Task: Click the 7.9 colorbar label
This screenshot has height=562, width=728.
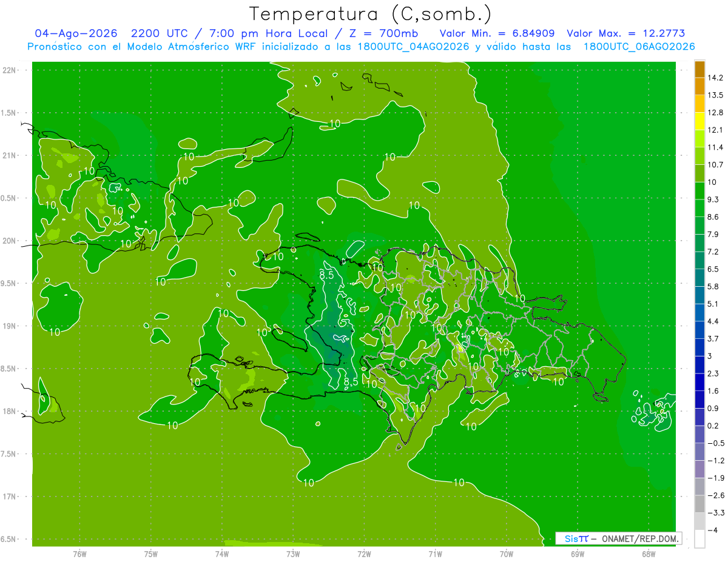Action: 713,235
